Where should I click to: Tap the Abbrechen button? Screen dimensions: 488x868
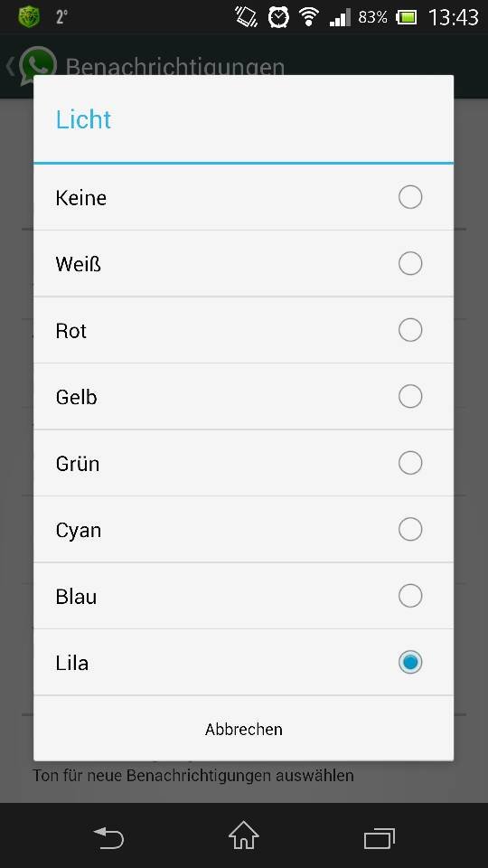pyautogui.click(x=243, y=729)
